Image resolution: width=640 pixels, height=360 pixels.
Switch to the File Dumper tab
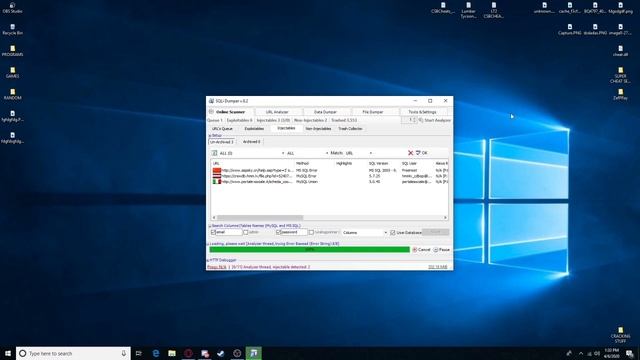tap(373, 112)
